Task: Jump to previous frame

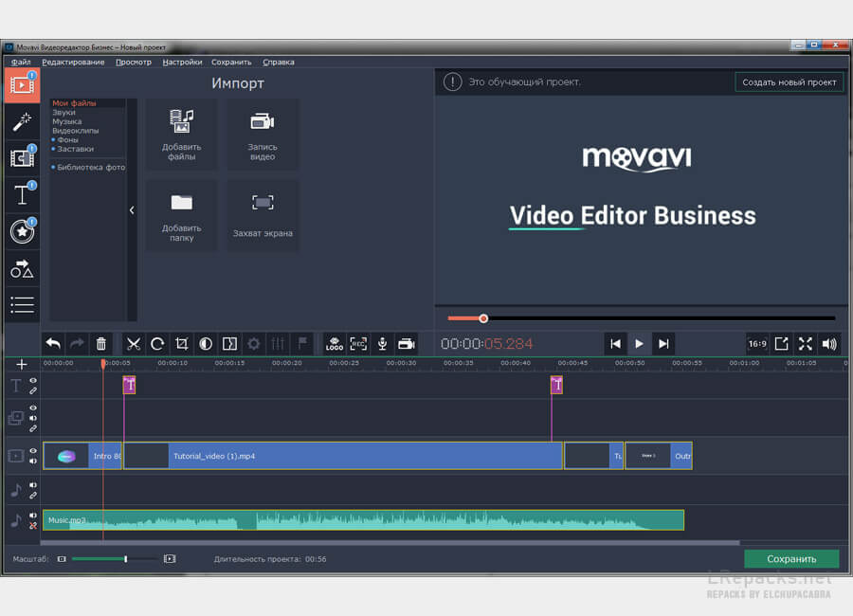Action: pyautogui.click(x=615, y=343)
